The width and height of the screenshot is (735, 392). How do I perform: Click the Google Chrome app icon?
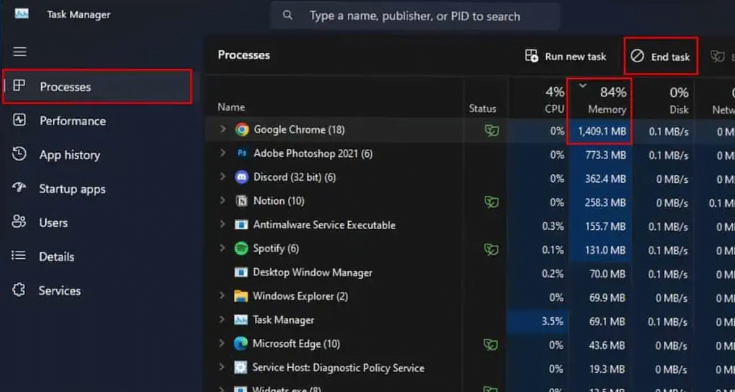(242, 130)
